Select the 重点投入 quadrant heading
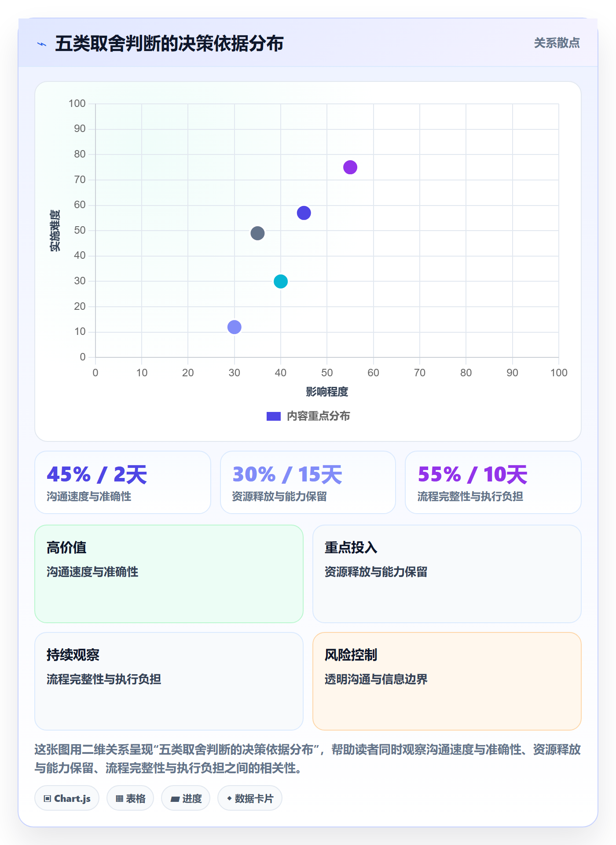616x845 pixels. click(x=351, y=547)
